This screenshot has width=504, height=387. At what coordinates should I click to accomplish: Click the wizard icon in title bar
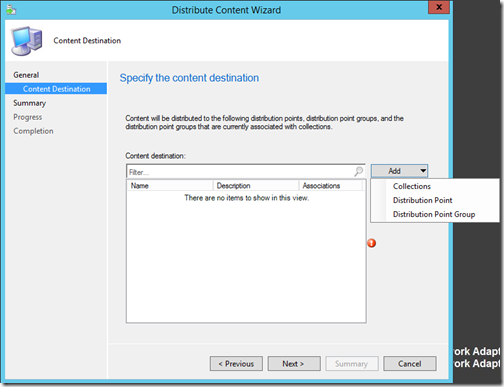pos(11,10)
